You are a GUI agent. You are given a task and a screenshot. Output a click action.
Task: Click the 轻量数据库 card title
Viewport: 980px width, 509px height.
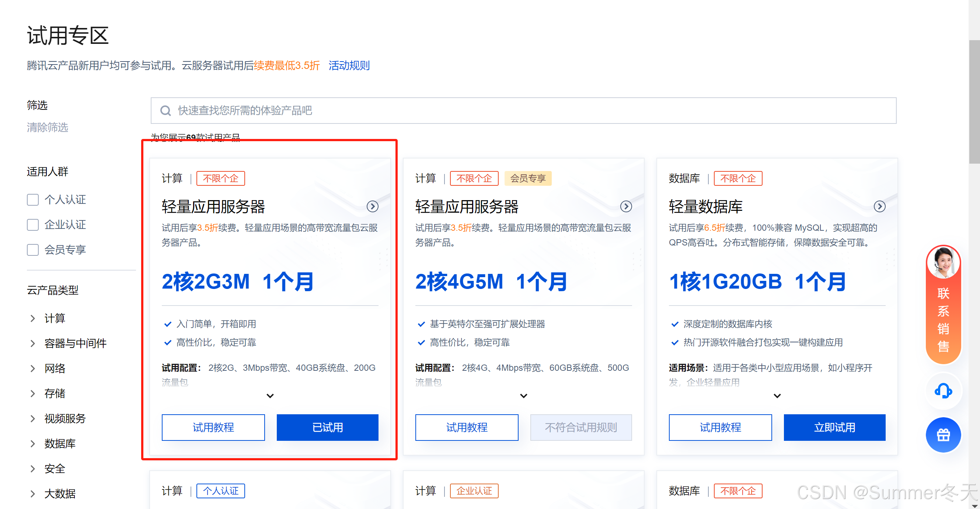click(x=705, y=206)
